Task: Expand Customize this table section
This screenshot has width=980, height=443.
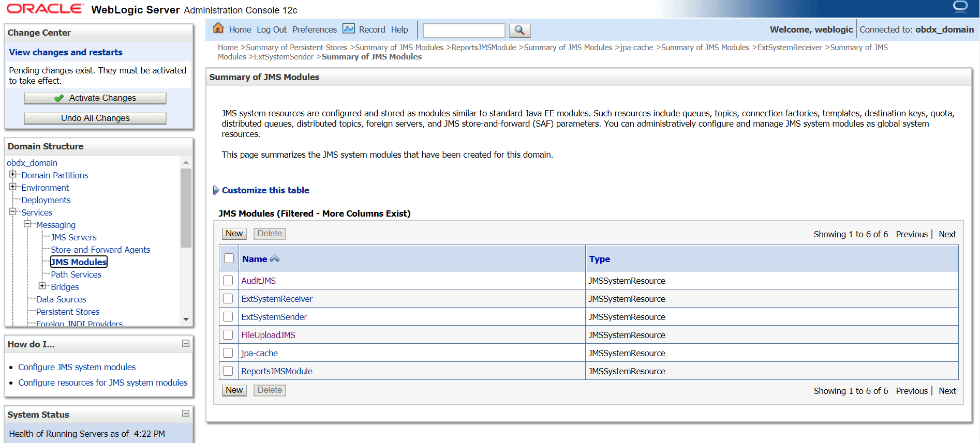Action: 265,190
